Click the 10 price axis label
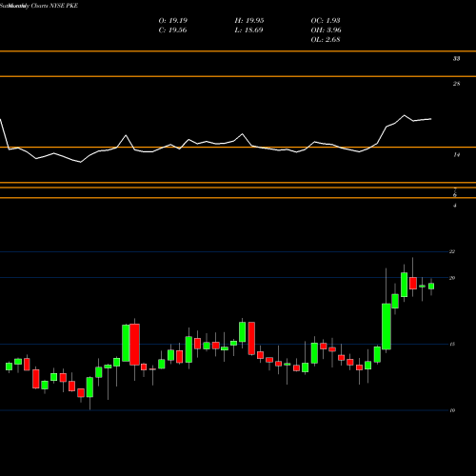 [452, 410]
